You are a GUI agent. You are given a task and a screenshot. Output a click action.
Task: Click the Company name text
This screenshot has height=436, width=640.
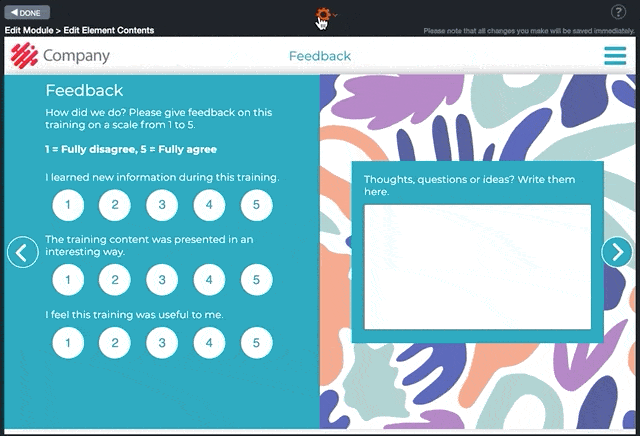coord(76,56)
